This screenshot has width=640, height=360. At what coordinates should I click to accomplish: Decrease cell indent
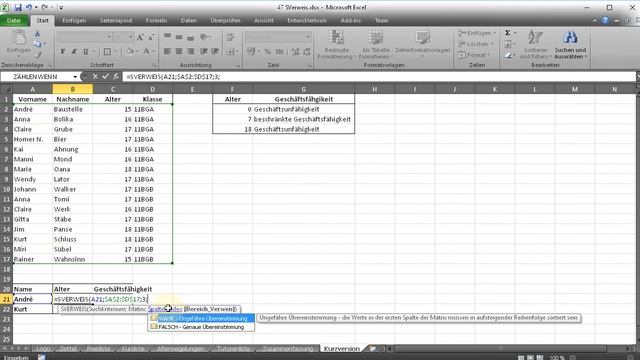click(x=203, y=51)
